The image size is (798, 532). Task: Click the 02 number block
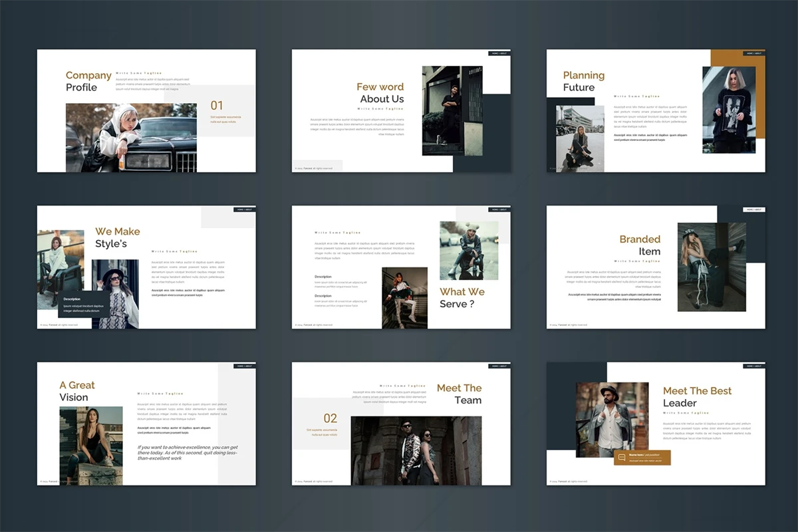click(x=331, y=418)
